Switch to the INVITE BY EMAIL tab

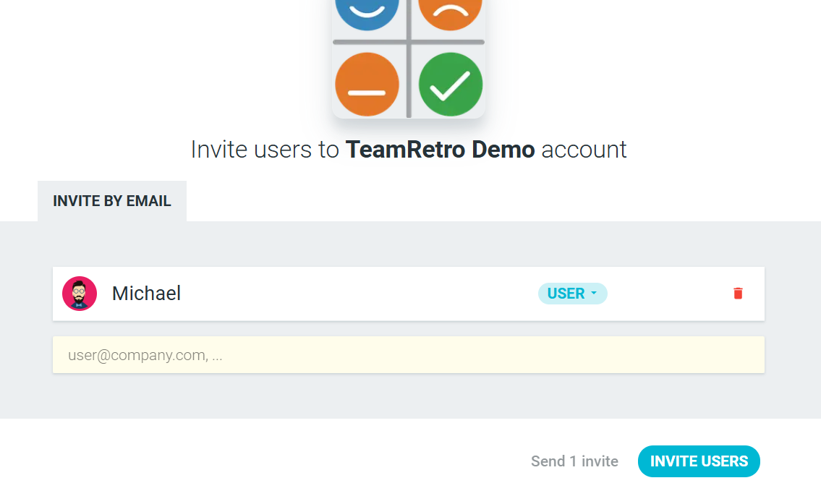point(112,201)
